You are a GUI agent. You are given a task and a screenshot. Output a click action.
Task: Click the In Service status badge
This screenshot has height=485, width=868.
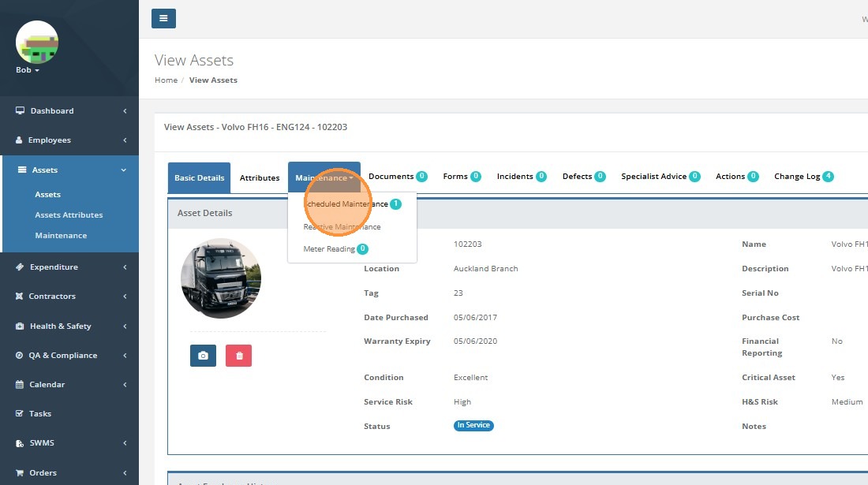(473, 425)
